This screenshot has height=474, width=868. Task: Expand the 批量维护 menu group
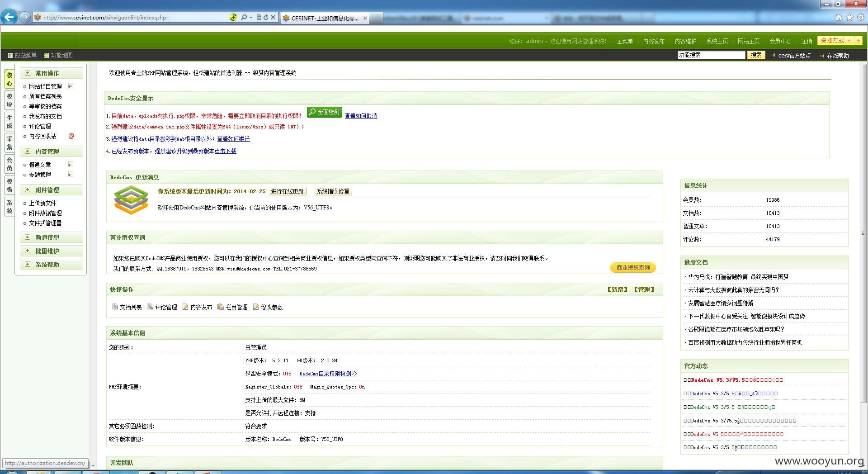coord(28,251)
